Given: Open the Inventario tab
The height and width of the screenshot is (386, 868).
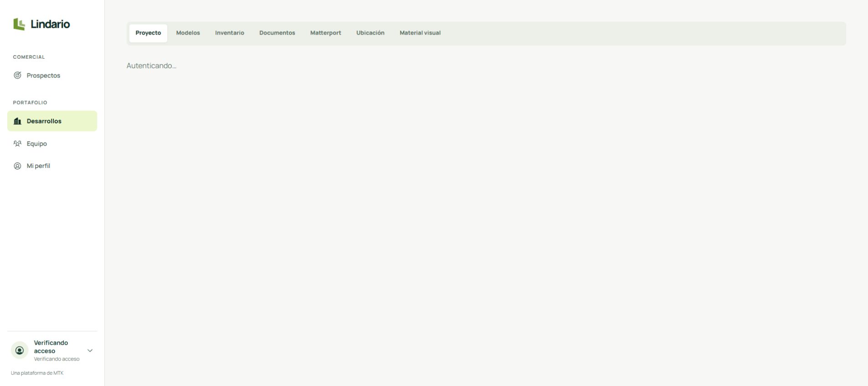Looking at the screenshot, I should 230,33.
